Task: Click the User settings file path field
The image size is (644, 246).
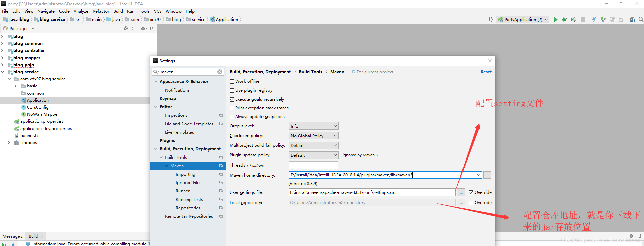Action: tap(372, 192)
